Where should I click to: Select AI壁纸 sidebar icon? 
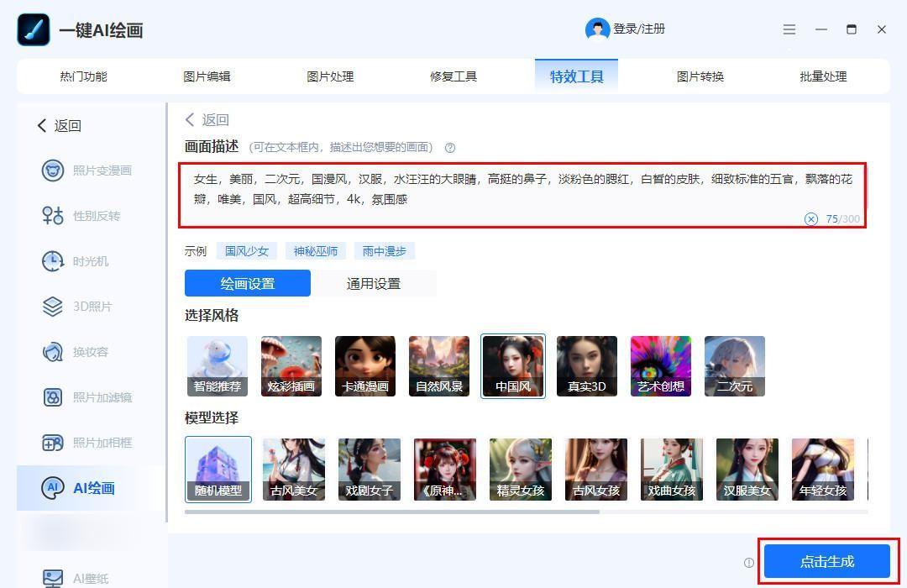tap(53, 578)
